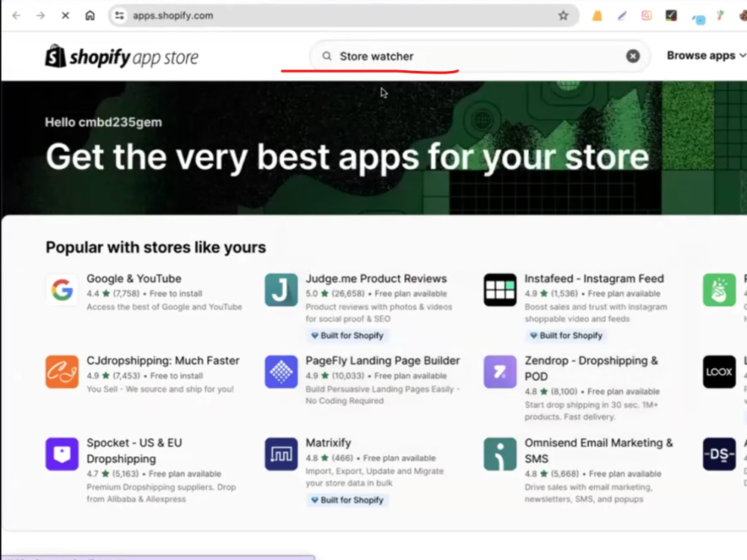The width and height of the screenshot is (747, 560).
Task: Click Import, Export, Update and Migrate text
Action: tap(374, 477)
